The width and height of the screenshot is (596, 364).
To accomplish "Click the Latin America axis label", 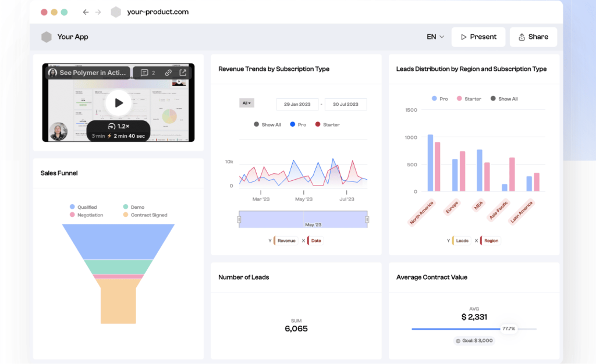I will tap(521, 212).
